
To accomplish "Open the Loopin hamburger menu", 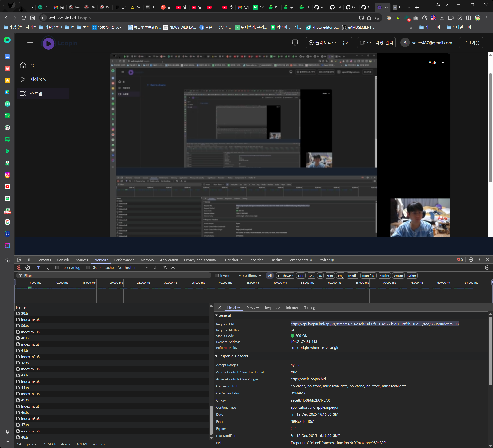I will pyautogui.click(x=30, y=42).
